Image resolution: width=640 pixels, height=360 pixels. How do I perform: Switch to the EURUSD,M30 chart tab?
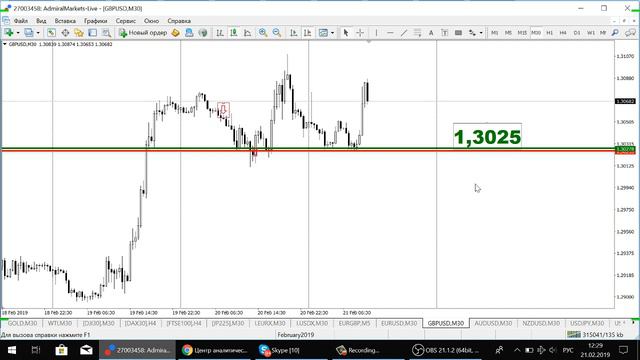click(x=399, y=323)
